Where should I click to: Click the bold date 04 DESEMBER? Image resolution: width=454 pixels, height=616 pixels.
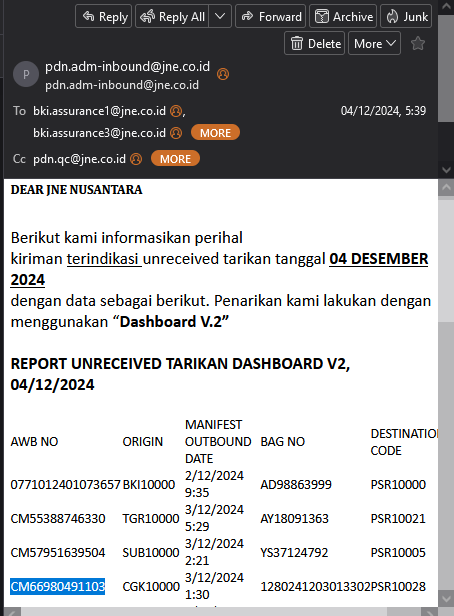click(379, 259)
